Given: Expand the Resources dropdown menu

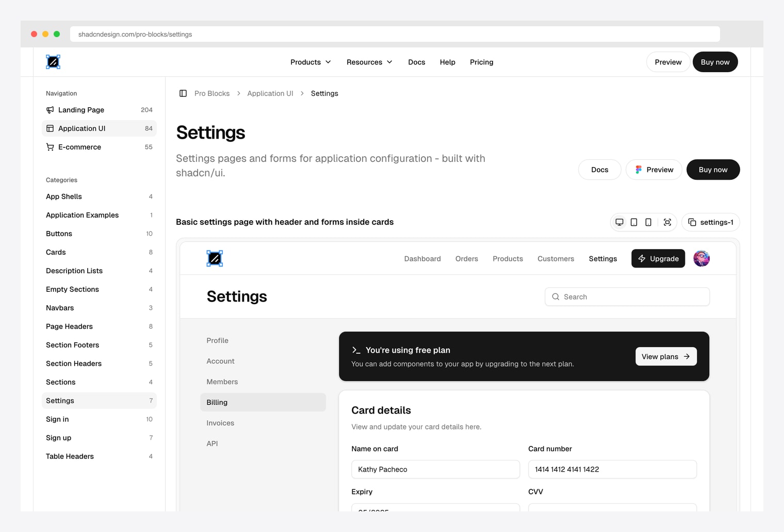Looking at the screenshot, I should point(369,62).
